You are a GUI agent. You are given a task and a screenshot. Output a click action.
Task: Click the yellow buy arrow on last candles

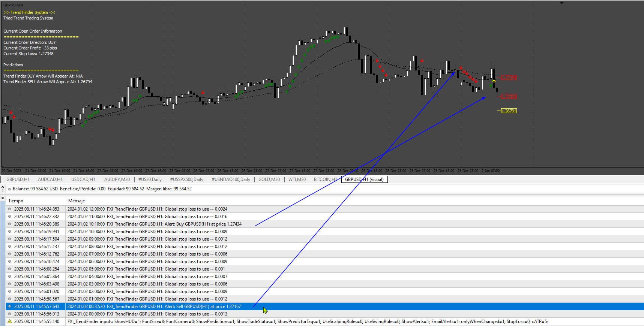tap(494, 81)
